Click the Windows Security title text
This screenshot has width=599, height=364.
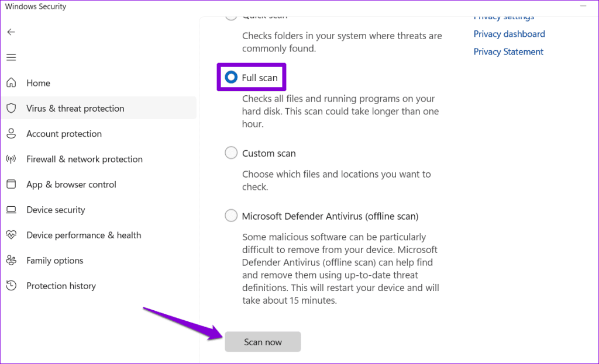pyautogui.click(x=36, y=6)
